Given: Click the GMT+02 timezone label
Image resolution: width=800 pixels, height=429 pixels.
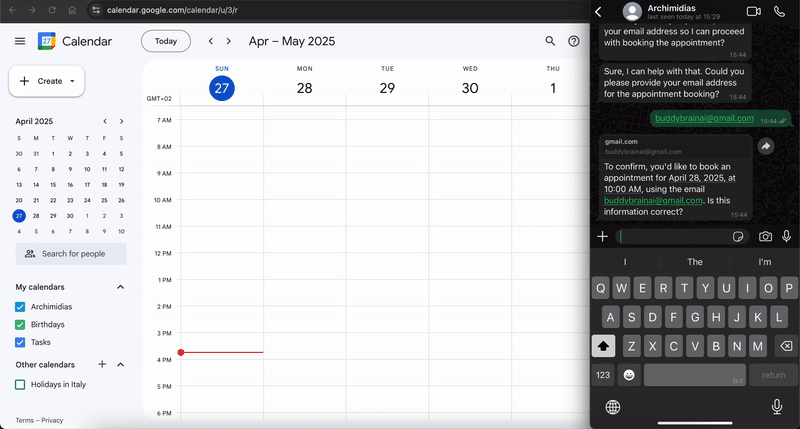Looking at the screenshot, I should coord(159,98).
